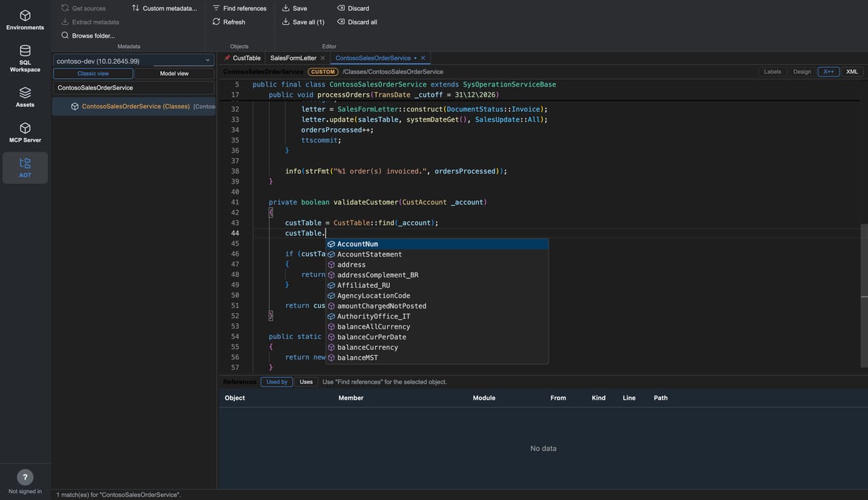
Task: Select the AOT sidebar section
Action: coord(25,167)
